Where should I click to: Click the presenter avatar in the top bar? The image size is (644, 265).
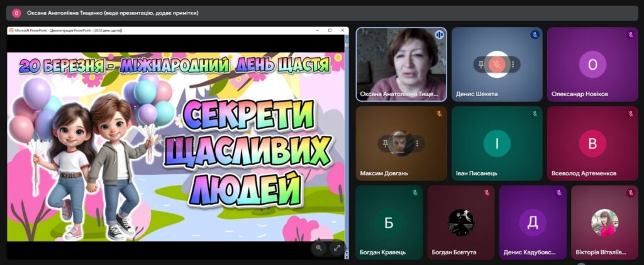(x=17, y=13)
